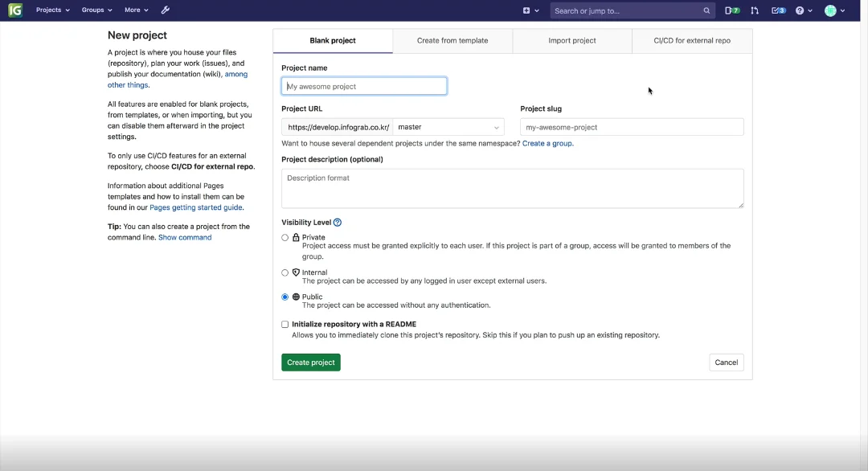868x471 pixels.
Task: Open the To-Do list icon with count 3
Action: [777, 10]
